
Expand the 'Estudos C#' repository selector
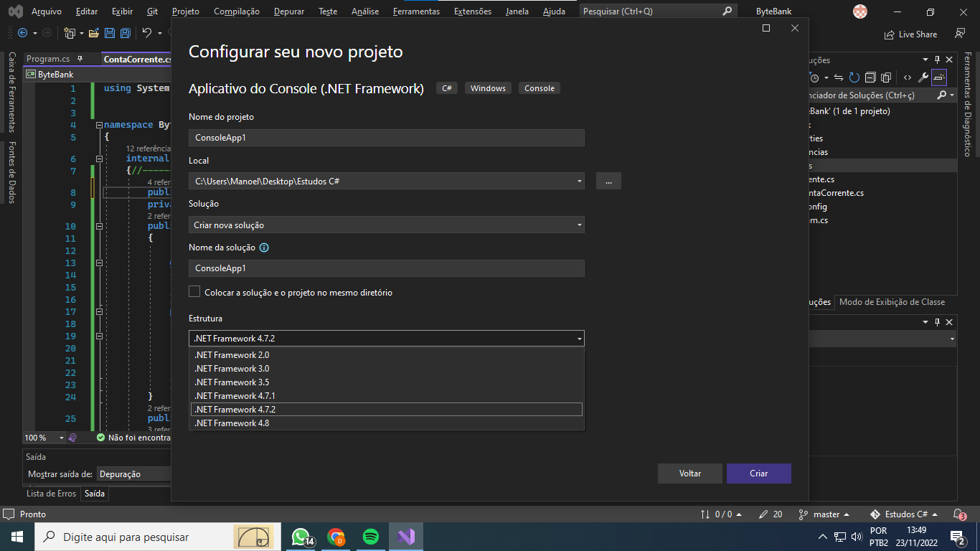point(904,514)
